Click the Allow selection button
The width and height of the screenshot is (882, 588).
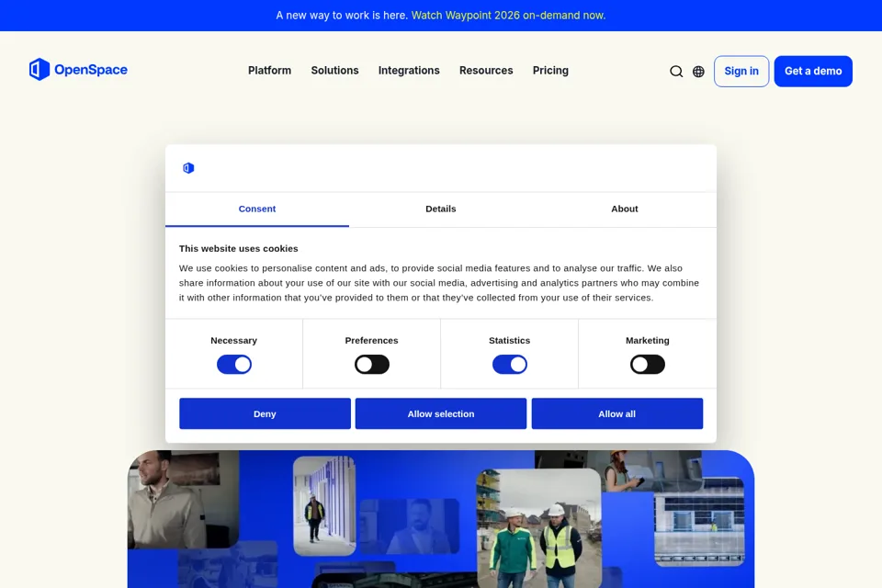pos(441,413)
